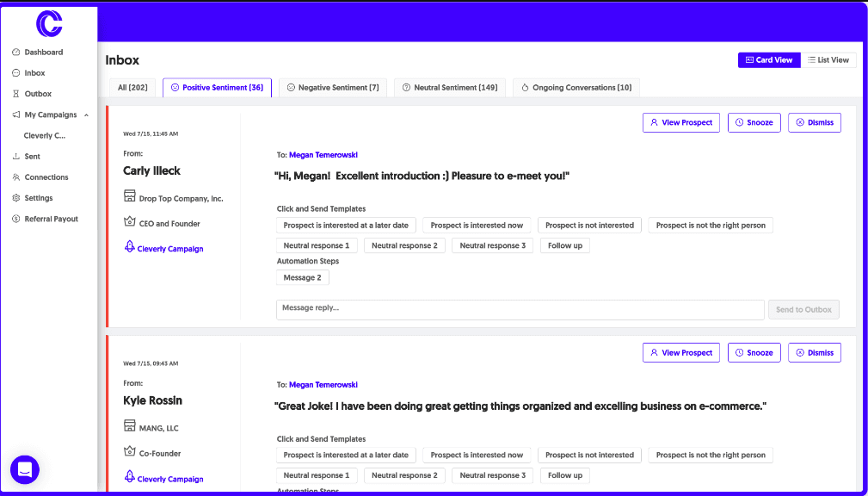Choose 'Prospect is interested at a later date' for Carly
Image resolution: width=868 pixels, height=496 pixels.
point(346,225)
